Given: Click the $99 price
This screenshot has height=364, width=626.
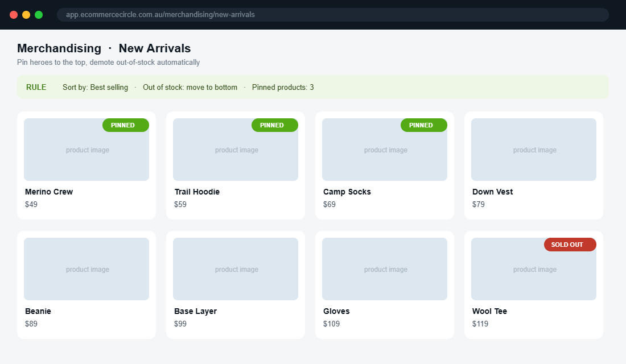Looking at the screenshot, I should tap(180, 324).
